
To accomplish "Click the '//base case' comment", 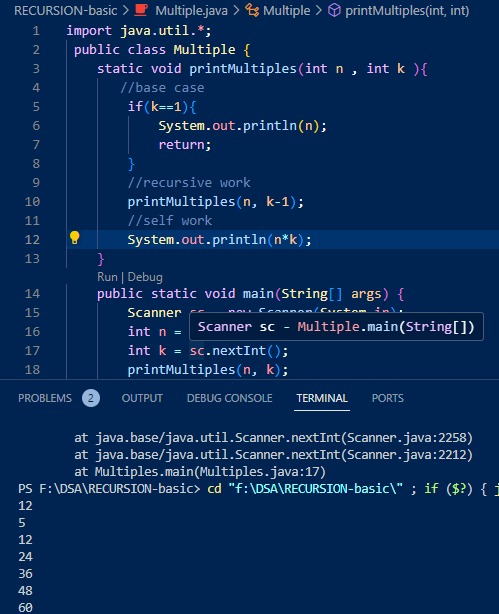I will point(162,88).
